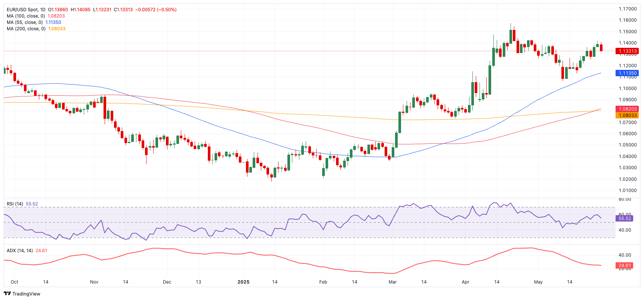
Task: Click the 1.16000 price scale label
Action: (628, 20)
